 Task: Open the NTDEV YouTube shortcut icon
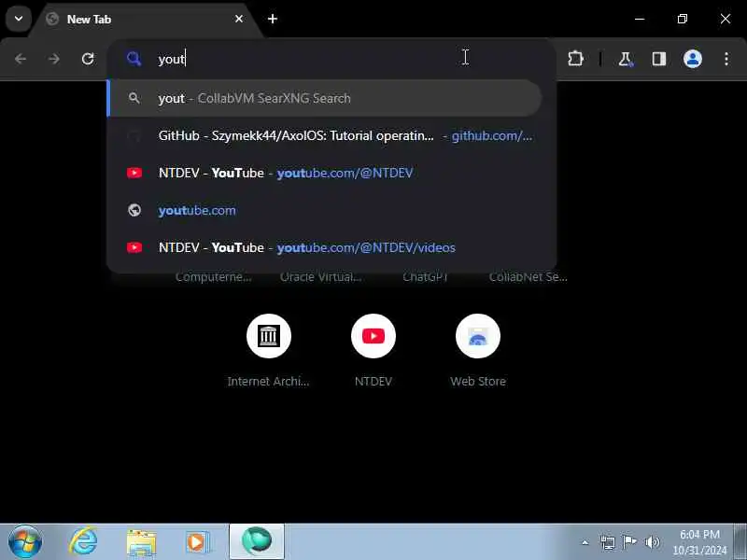pos(373,336)
